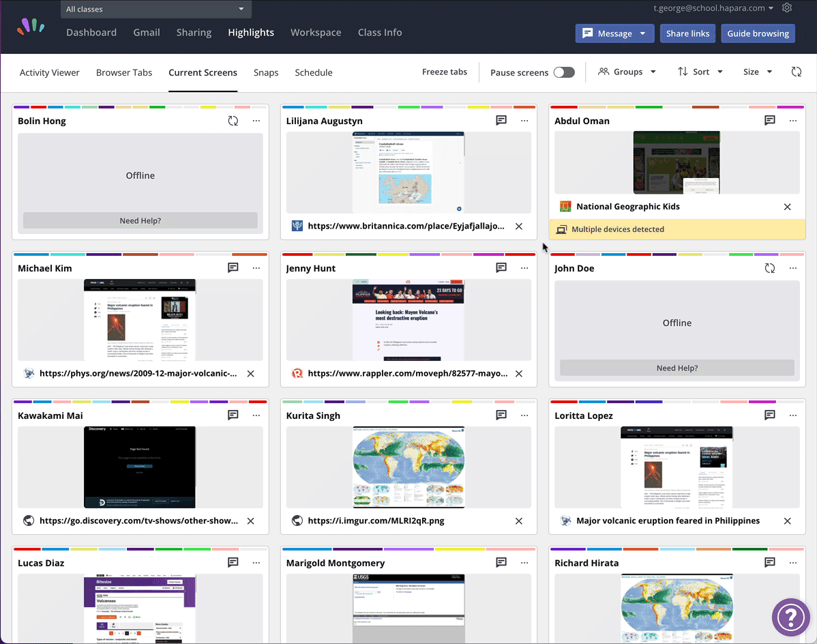Switch to the Sharing tab
817x644 pixels.
pos(194,32)
